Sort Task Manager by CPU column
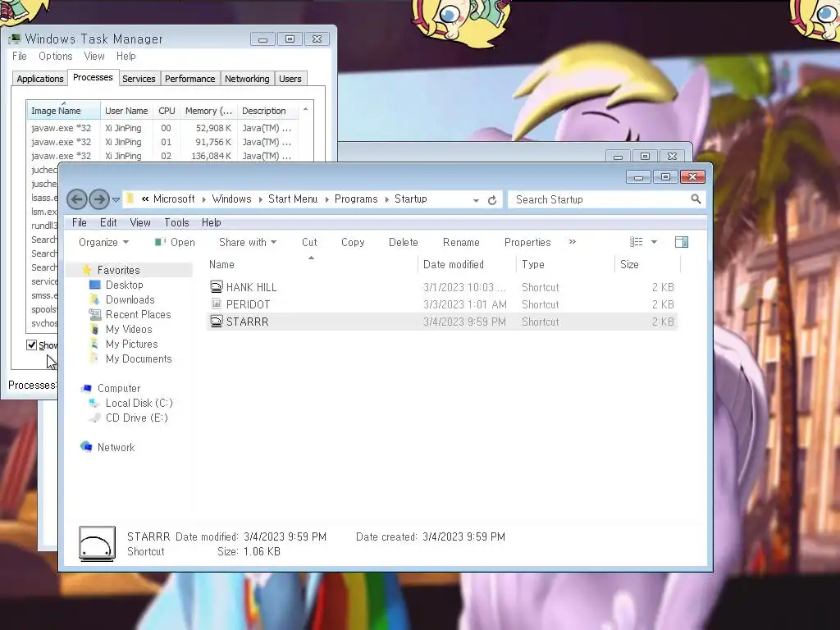This screenshot has height=630, width=840. [x=167, y=111]
